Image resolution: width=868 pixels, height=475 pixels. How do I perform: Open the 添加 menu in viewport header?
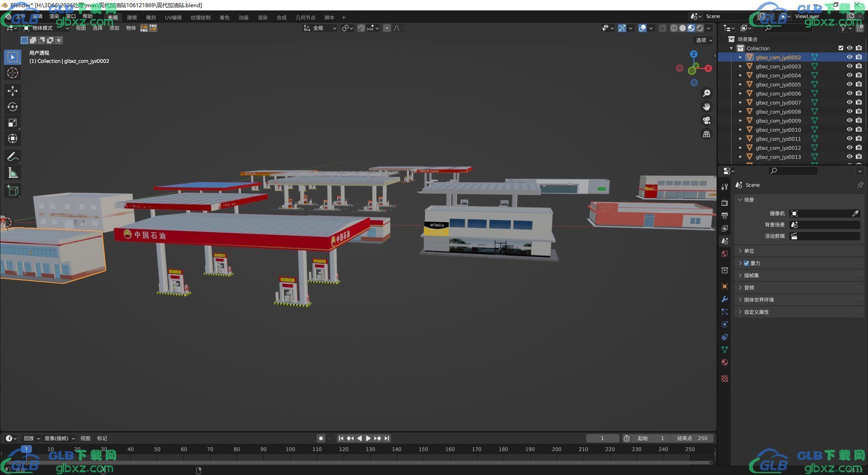114,28
